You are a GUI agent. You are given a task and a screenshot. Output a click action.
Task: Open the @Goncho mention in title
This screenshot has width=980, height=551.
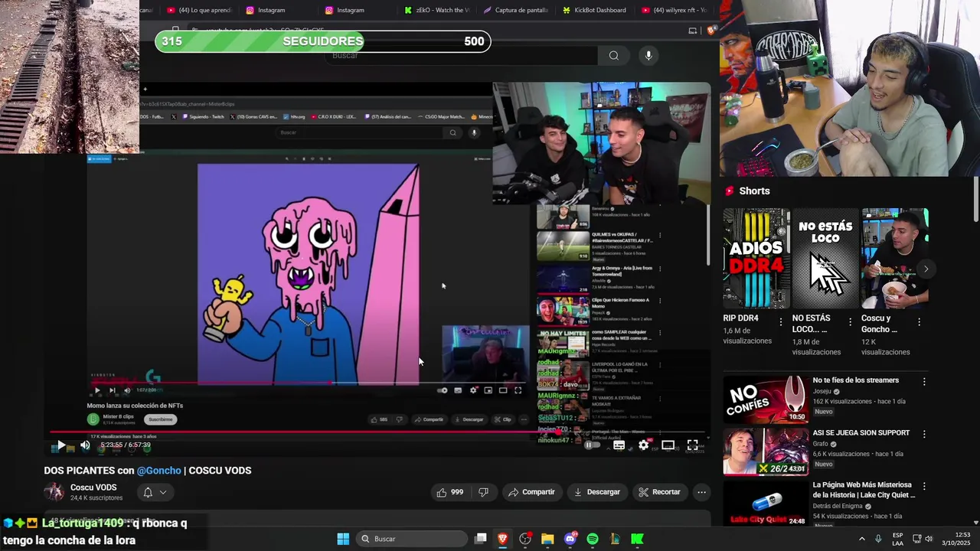click(159, 471)
